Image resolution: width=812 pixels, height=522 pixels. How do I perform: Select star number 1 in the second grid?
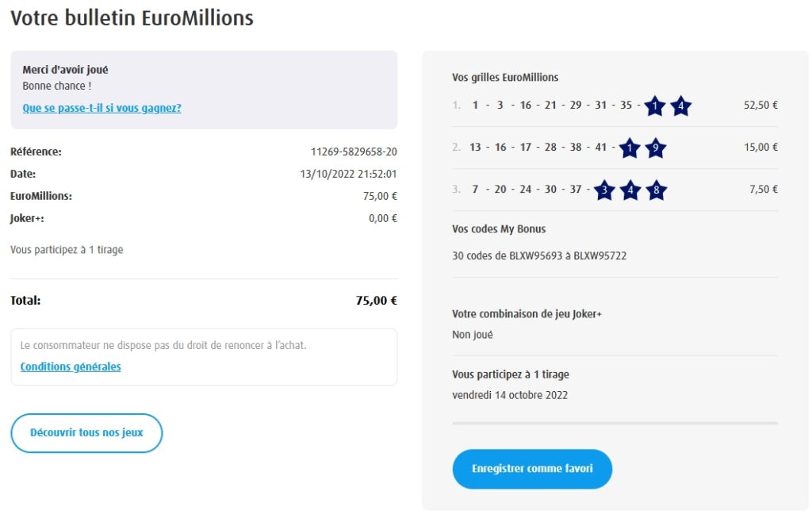click(x=629, y=148)
